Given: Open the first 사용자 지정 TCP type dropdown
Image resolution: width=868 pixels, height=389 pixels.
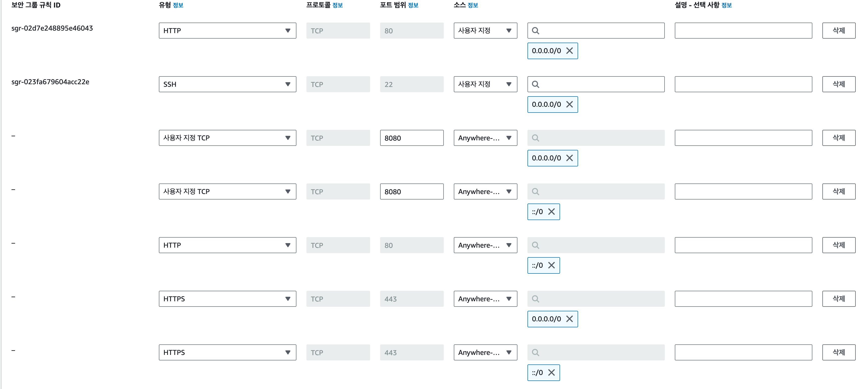Looking at the screenshot, I should pyautogui.click(x=228, y=138).
